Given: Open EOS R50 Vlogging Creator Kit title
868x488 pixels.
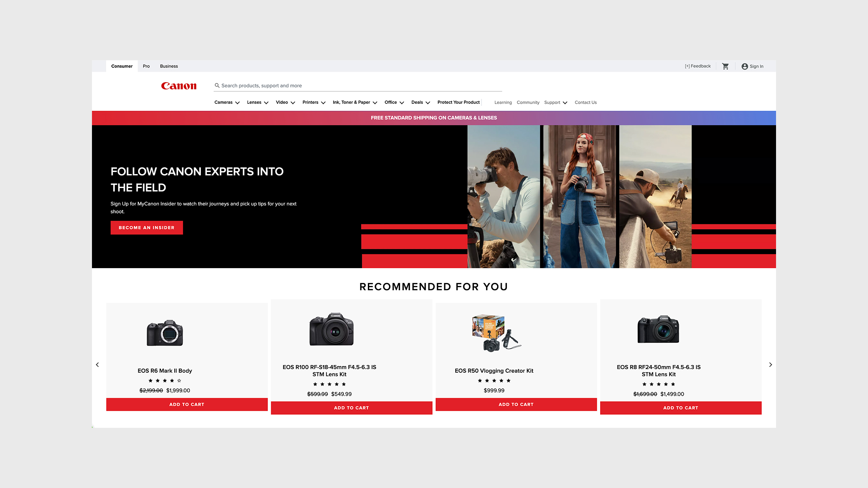Looking at the screenshot, I should [x=494, y=371].
